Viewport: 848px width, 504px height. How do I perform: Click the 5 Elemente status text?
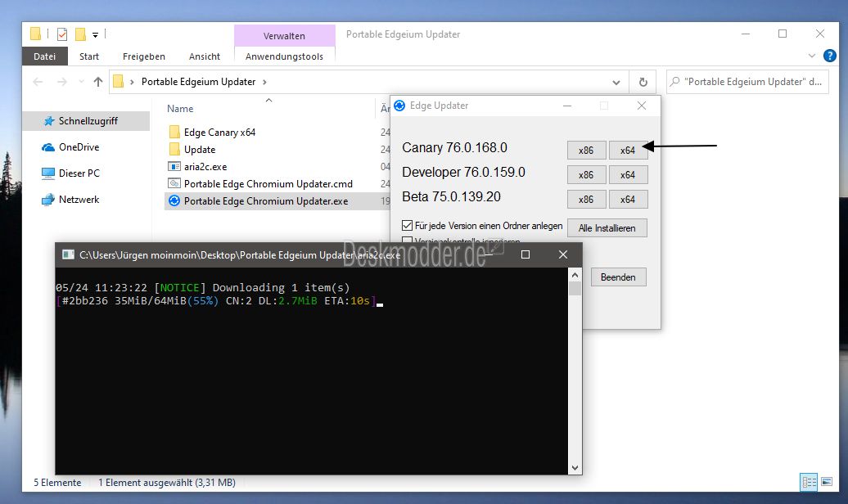(57, 483)
